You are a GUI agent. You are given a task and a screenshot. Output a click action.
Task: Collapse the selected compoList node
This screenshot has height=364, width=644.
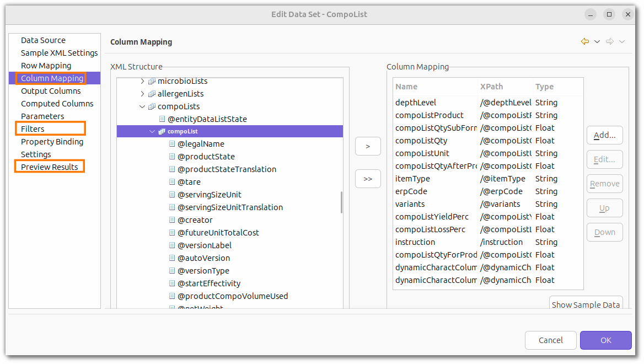tap(152, 131)
